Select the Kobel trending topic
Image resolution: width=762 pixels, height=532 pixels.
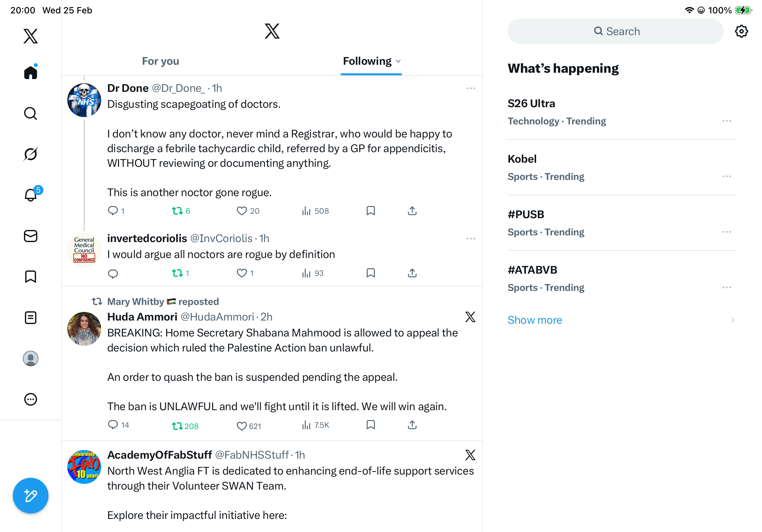pos(522,159)
